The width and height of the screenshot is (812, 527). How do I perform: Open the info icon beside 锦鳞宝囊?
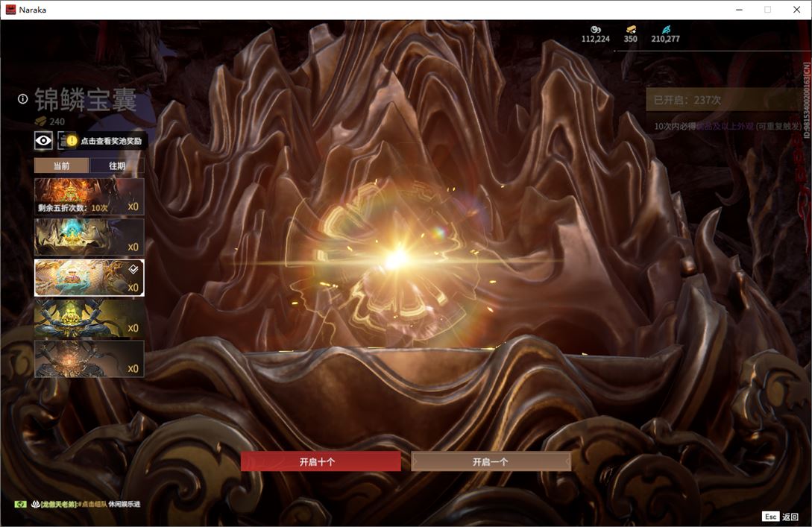pyautogui.click(x=23, y=99)
